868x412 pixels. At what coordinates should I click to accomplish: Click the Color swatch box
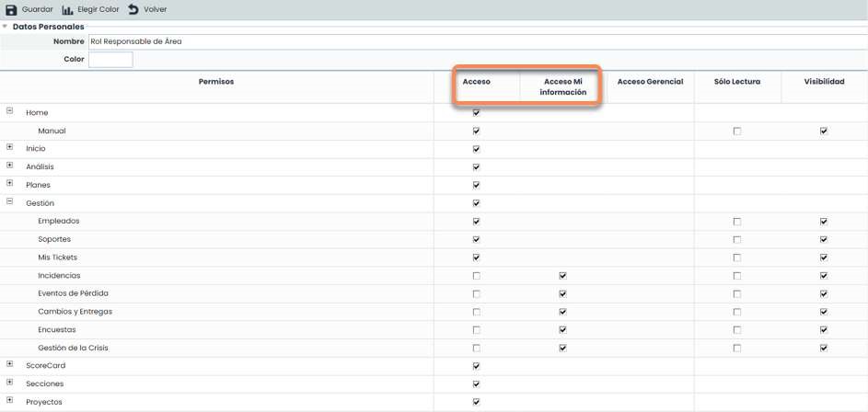coord(110,60)
